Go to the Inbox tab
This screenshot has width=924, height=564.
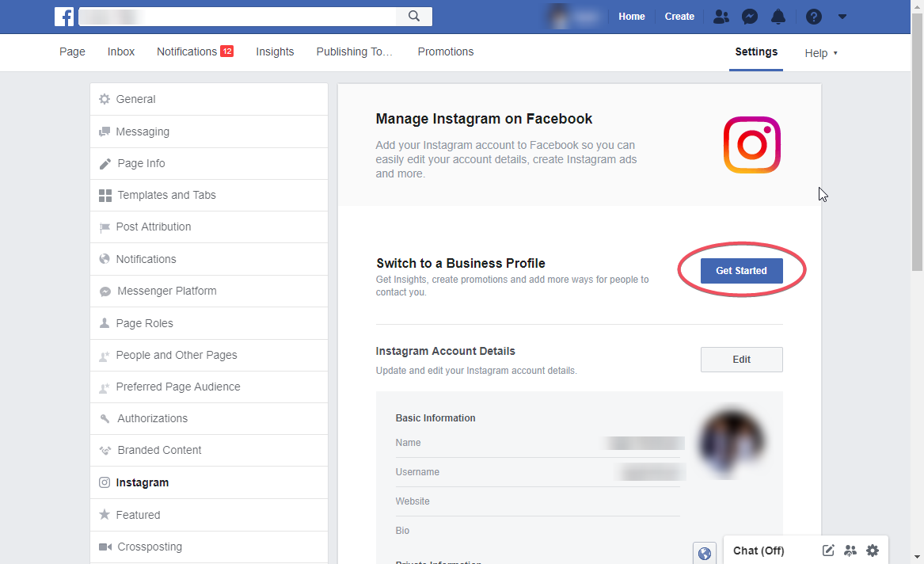coord(121,51)
